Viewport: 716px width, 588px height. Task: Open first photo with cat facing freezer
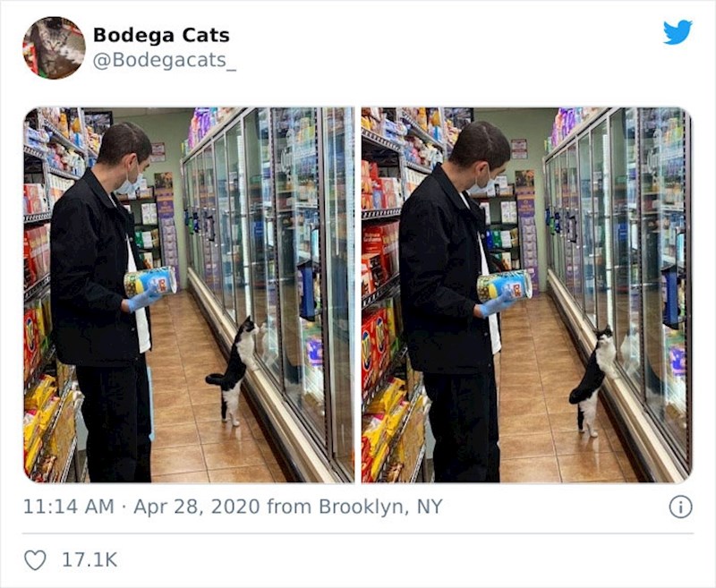click(189, 295)
